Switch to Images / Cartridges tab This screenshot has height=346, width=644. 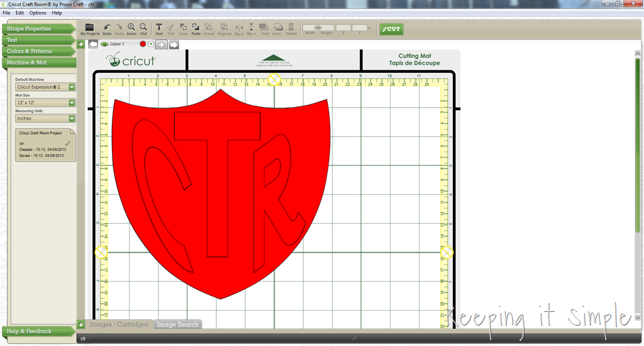pos(119,324)
